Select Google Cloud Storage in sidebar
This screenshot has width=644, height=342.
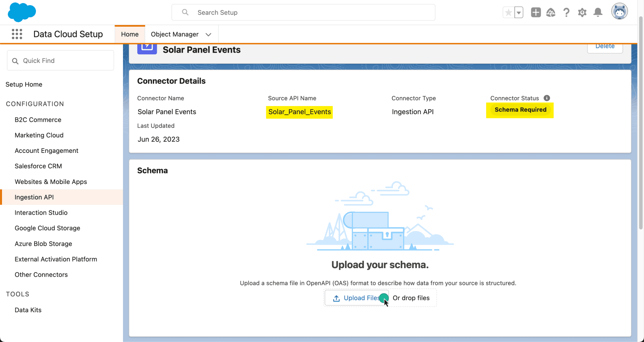pos(47,228)
